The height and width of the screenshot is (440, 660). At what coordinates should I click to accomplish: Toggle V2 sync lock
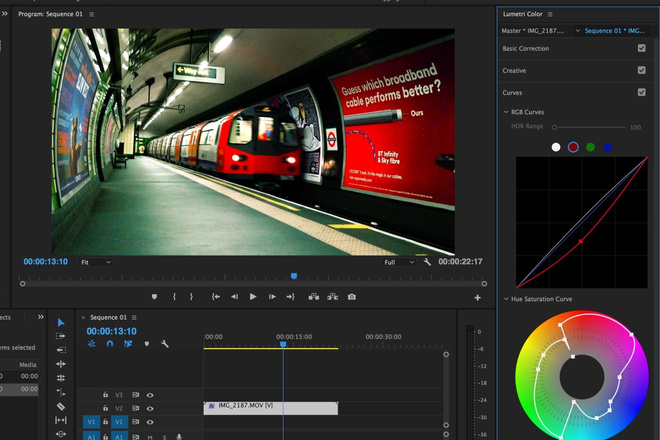(x=136, y=408)
